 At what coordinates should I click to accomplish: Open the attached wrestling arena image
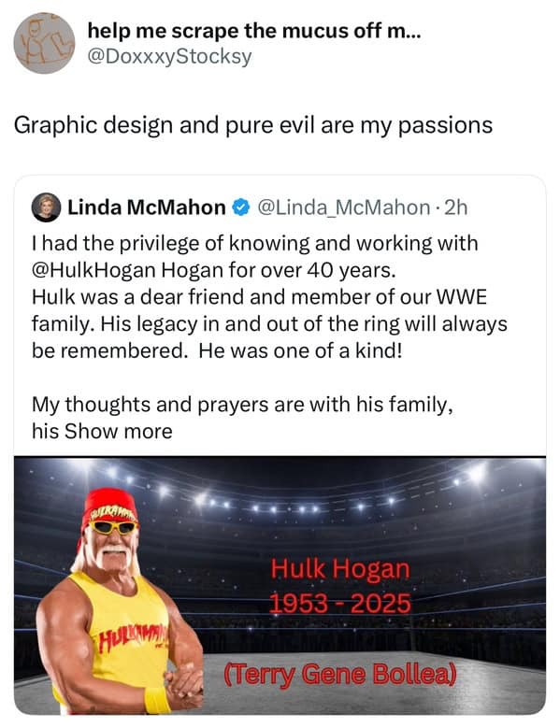(x=280, y=585)
